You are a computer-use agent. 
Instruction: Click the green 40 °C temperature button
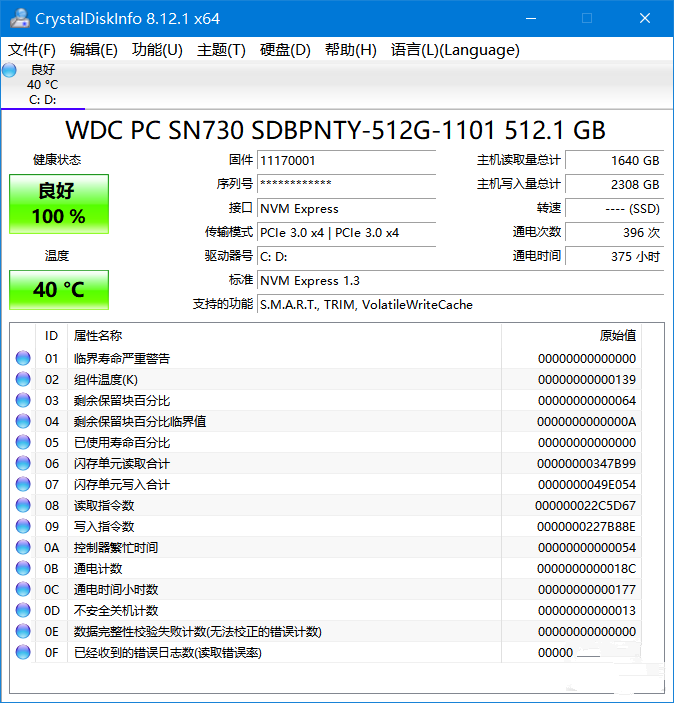pyautogui.click(x=59, y=290)
